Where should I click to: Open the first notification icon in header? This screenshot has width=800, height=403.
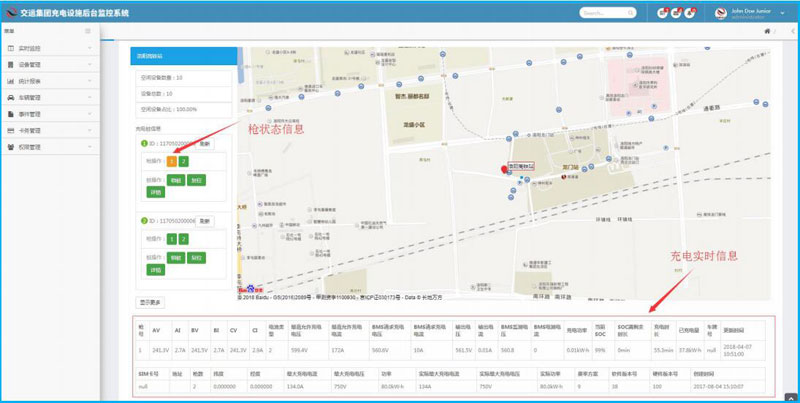pos(662,13)
